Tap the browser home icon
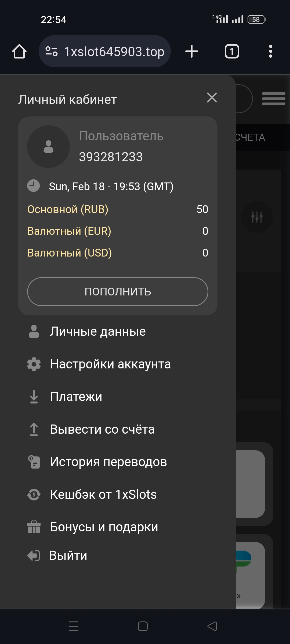The image size is (290, 644). pyautogui.click(x=19, y=51)
